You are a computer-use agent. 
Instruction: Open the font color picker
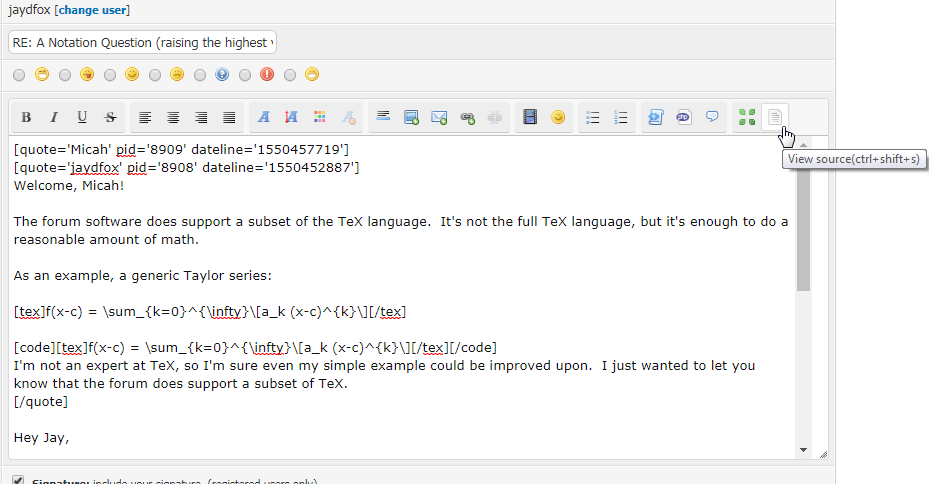click(x=320, y=117)
